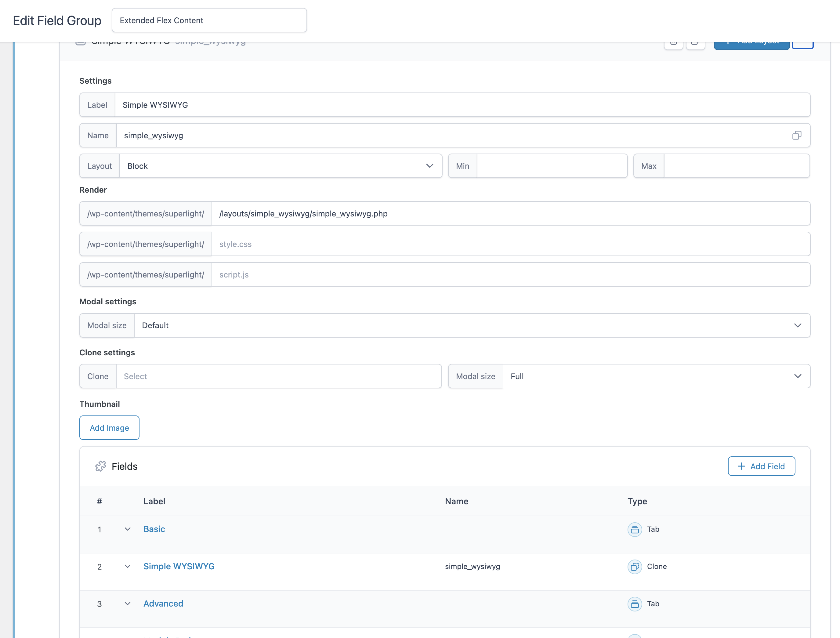This screenshot has width=840, height=638.
Task: Open the Layout Block dropdown
Action: click(281, 166)
